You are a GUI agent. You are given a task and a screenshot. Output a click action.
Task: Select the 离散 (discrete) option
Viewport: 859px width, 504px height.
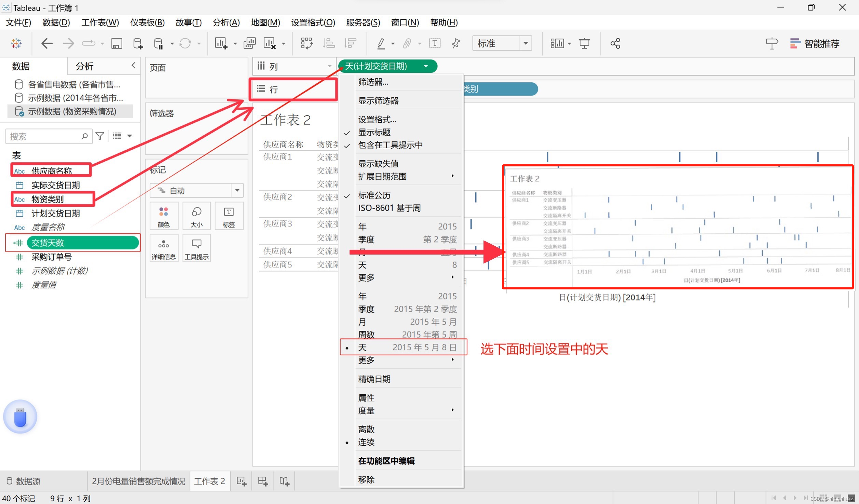point(366,430)
